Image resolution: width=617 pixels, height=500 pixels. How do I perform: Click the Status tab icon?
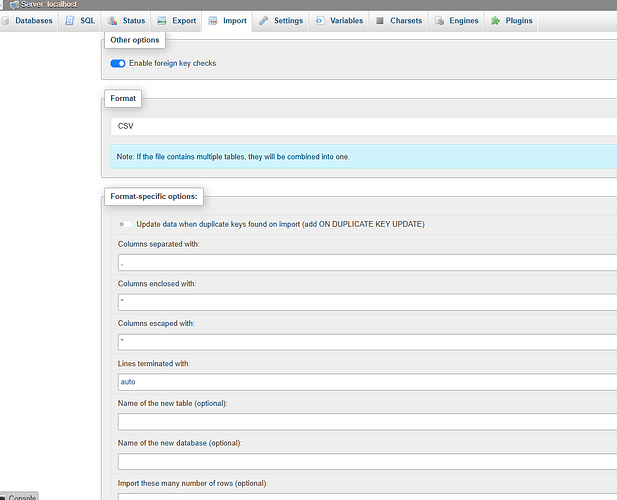click(x=113, y=21)
